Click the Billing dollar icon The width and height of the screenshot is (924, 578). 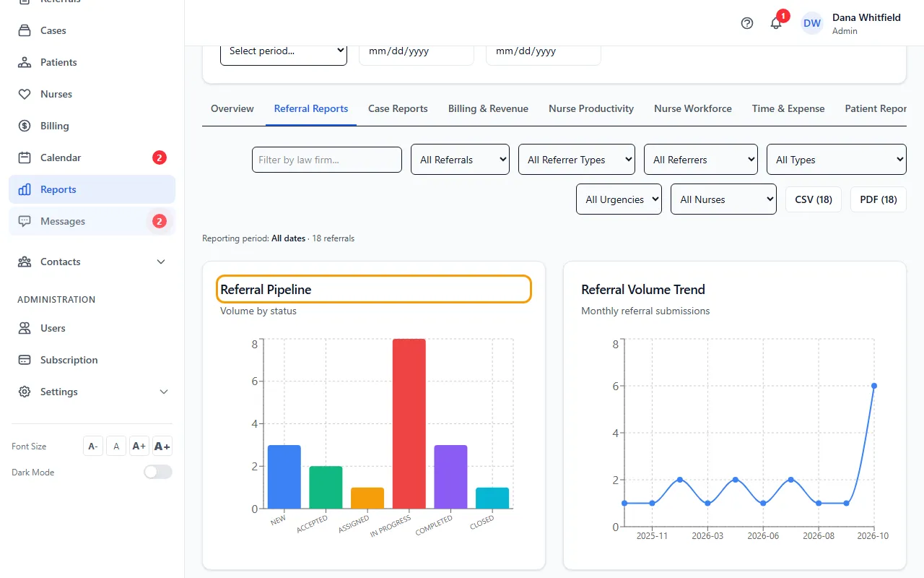coord(25,126)
